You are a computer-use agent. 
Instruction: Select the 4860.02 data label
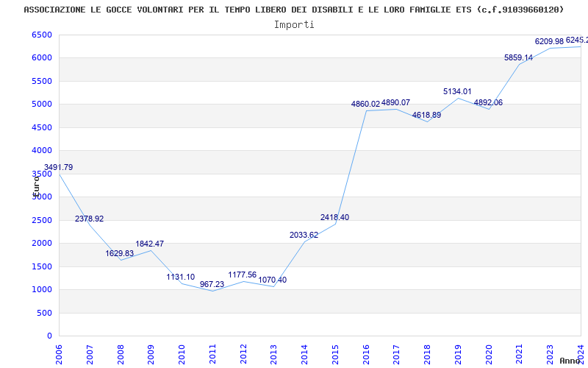[365, 104]
